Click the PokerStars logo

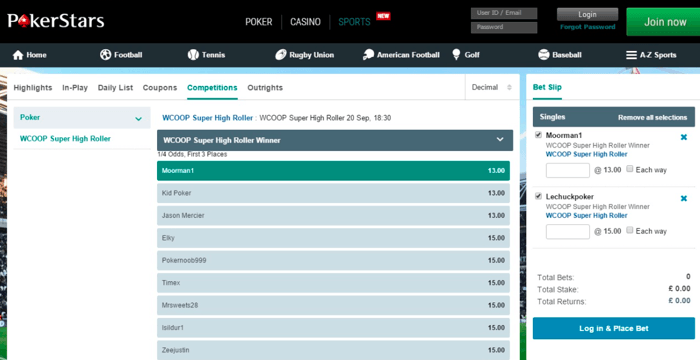[56, 21]
